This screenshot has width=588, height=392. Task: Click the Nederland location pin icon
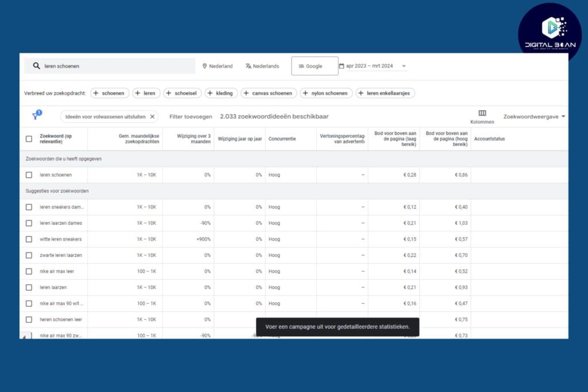(204, 66)
